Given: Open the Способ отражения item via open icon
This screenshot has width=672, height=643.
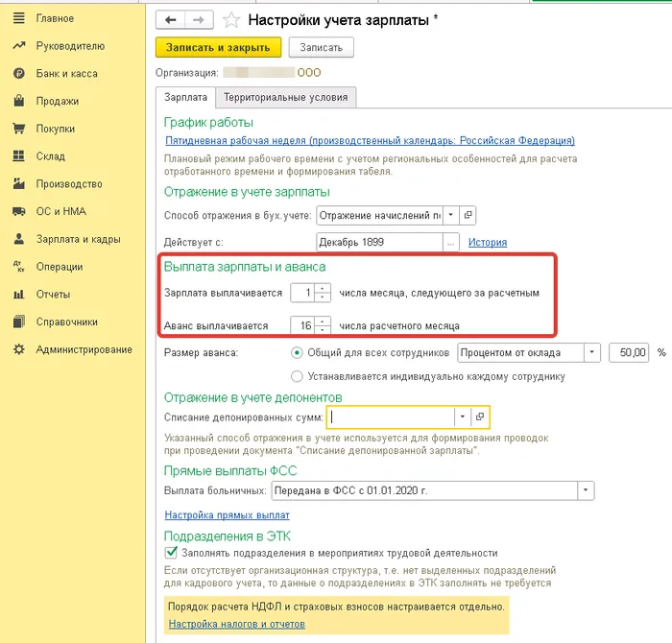Looking at the screenshot, I should (x=468, y=215).
